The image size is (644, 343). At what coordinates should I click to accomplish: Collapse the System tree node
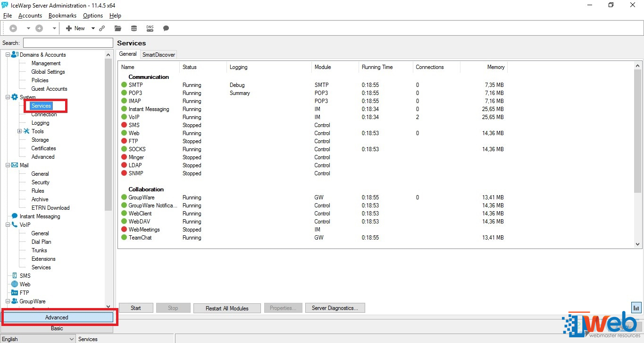(x=8, y=97)
